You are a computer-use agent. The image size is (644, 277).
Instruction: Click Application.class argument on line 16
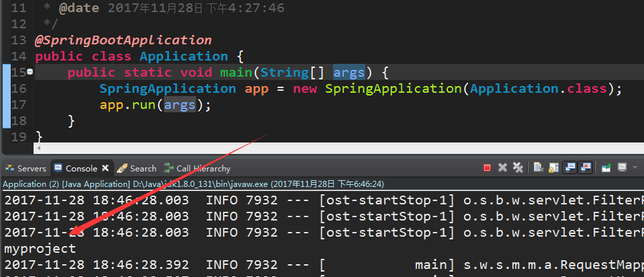click(539, 89)
